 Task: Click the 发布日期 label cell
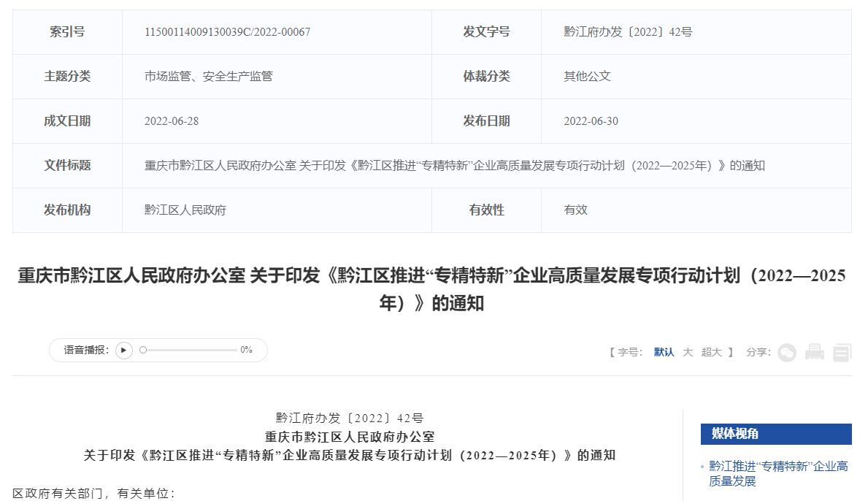tap(487, 121)
